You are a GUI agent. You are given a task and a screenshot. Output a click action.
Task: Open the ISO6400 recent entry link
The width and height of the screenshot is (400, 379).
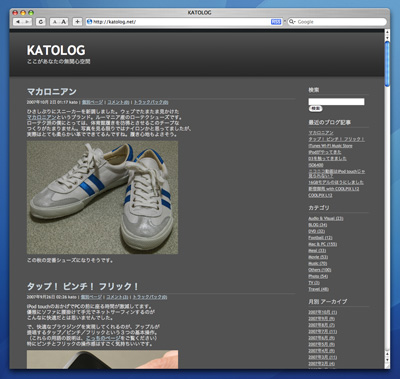tap(316, 165)
